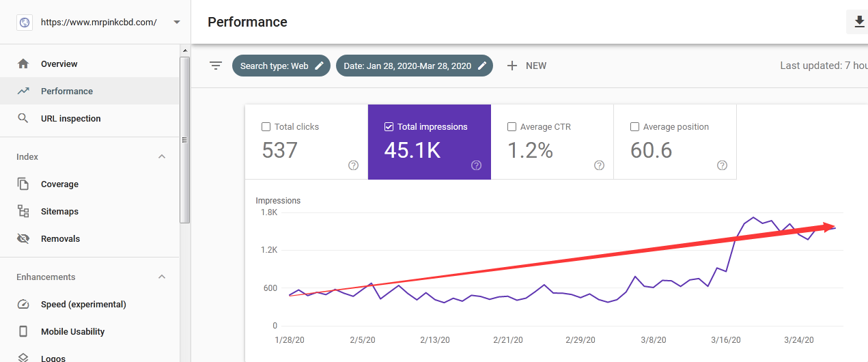Click the Removals crossed-eye icon
Image resolution: width=868 pixels, height=362 pixels.
pyautogui.click(x=23, y=238)
